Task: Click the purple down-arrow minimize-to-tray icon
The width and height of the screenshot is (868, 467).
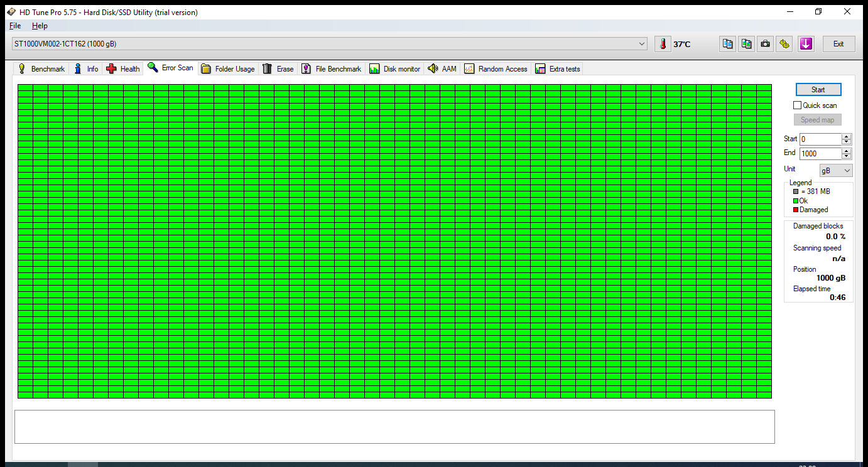Action: click(x=806, y=44)
